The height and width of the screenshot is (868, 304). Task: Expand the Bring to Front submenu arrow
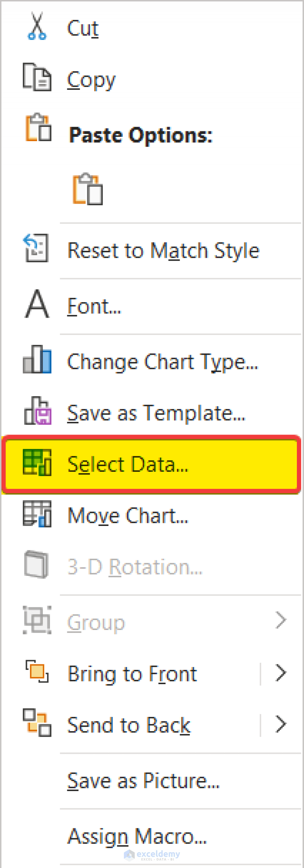[281, 673]
